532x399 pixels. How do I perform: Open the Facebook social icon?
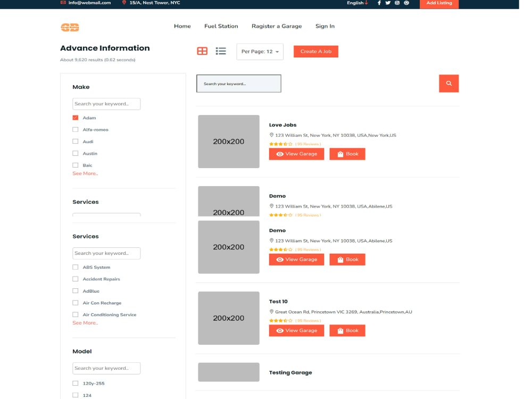[379, 3]
